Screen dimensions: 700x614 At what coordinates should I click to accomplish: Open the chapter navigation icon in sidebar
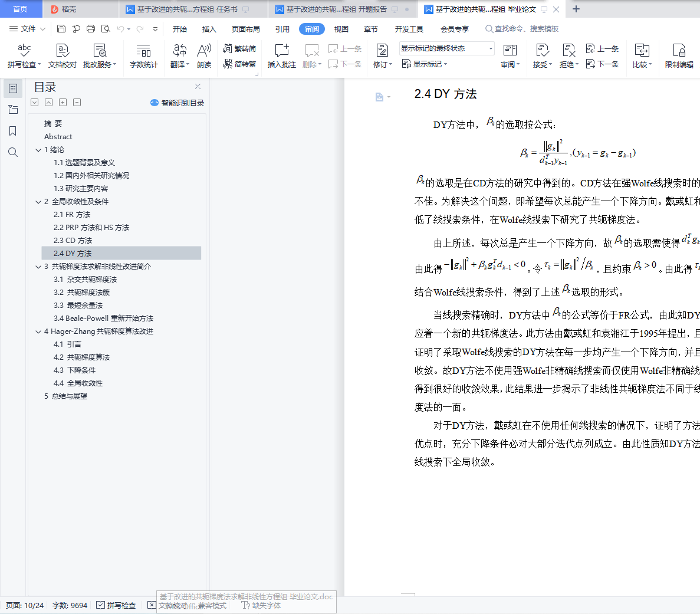[13, 110]
